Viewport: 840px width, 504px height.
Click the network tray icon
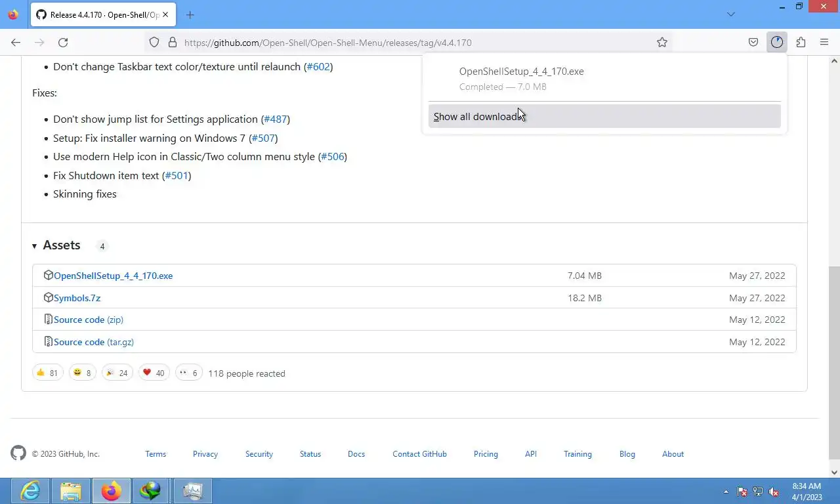(x=758, y=492)
